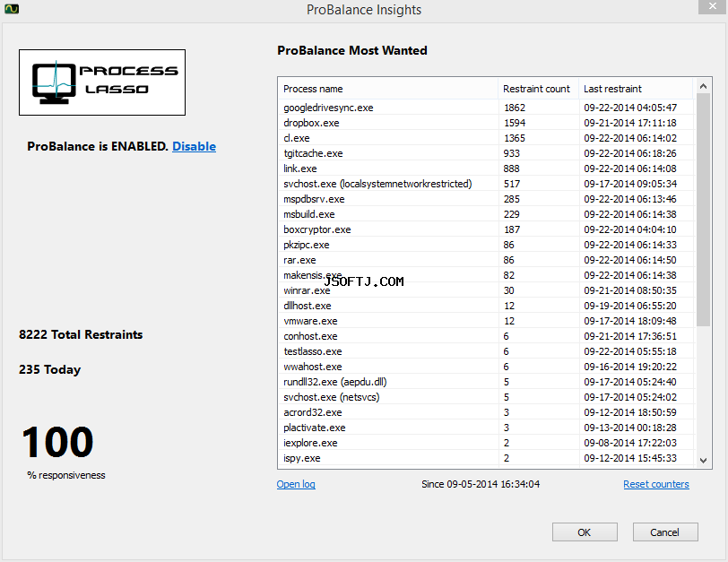Click the ProBalance Most Wanted heading
This screenshot has height=562, width=728.
point(352,50)
